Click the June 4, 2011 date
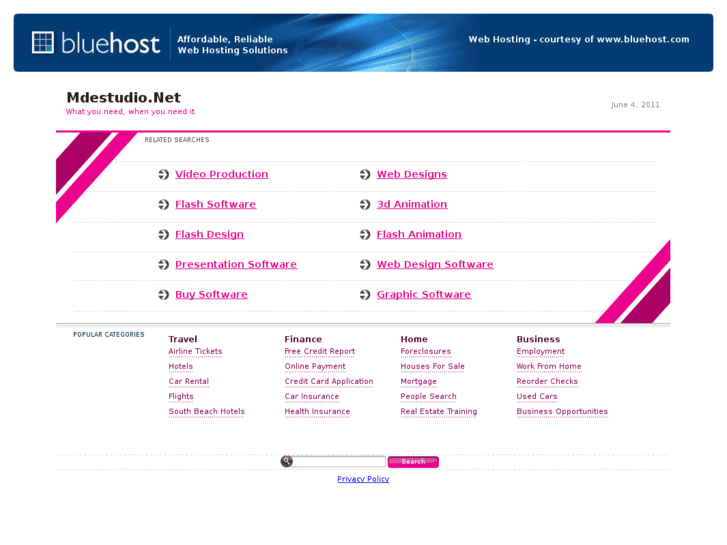The width and height of the screenshot is (727, 545). coord(635,105)
